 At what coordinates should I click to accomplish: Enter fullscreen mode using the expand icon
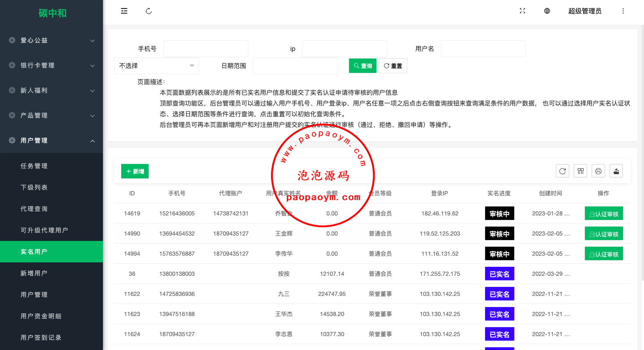click(522, 11)
